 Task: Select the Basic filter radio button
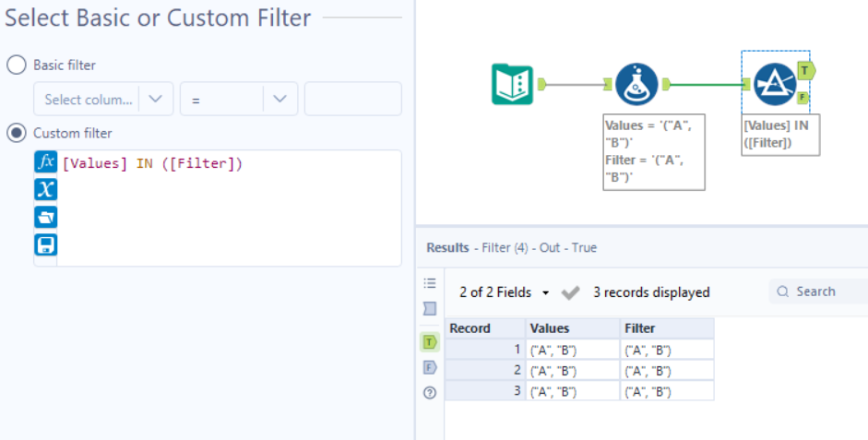pyautogui.click(x=16, y=65)
